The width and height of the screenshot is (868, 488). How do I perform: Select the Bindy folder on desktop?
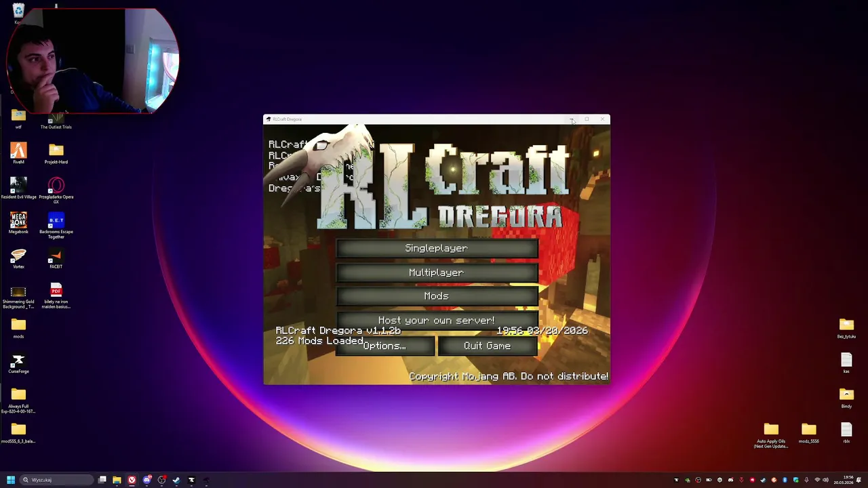coord(846,397)
